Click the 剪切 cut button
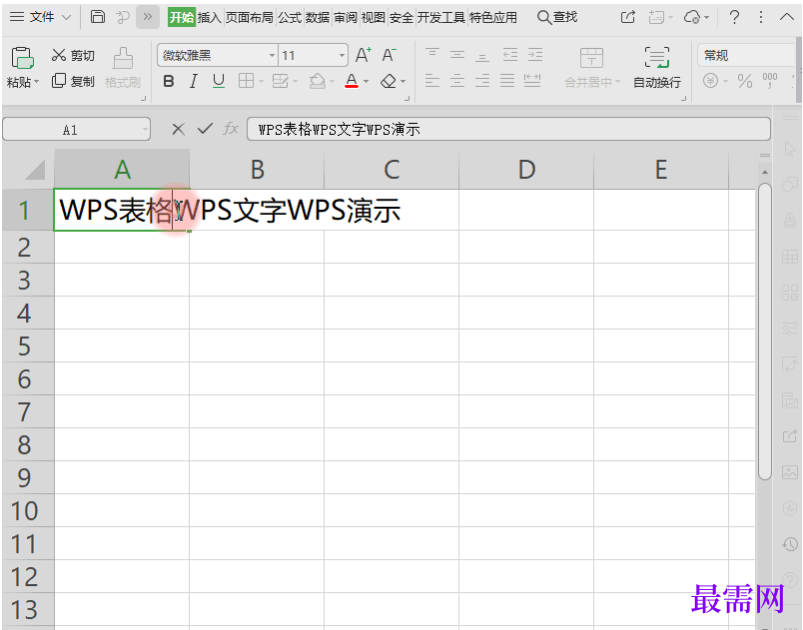 click(73, 55)
